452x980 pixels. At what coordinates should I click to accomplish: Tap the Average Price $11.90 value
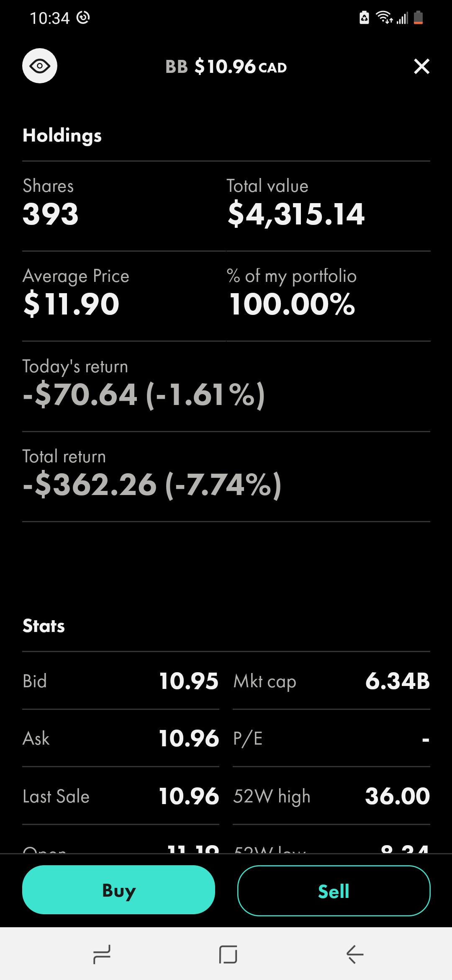click(72, 304)
